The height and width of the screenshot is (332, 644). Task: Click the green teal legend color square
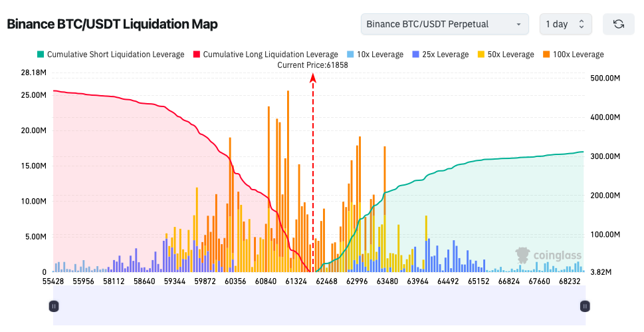[x=41, y=55]
